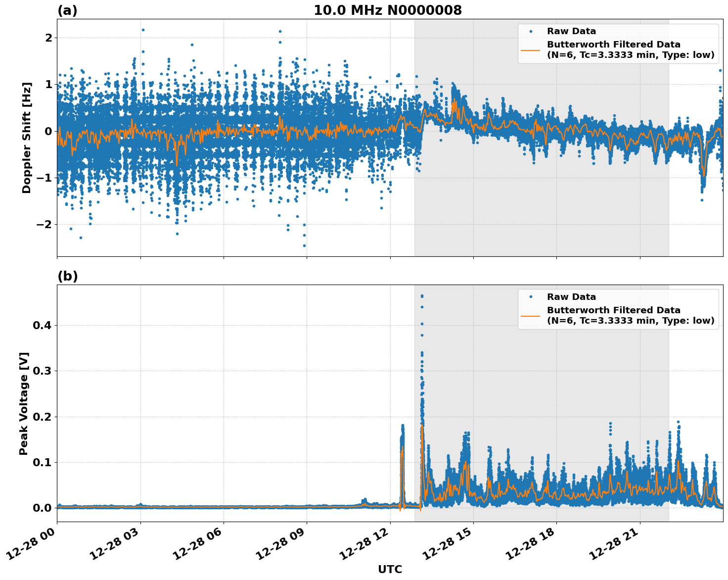Click the tallest Peak Voltage spike near 13 UTC

coord(421,296)
